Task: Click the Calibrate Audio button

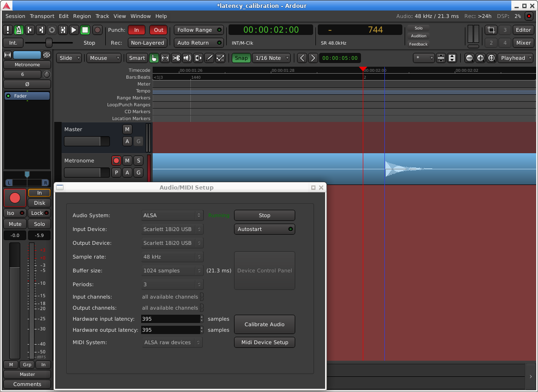Action: pos(264,324)
